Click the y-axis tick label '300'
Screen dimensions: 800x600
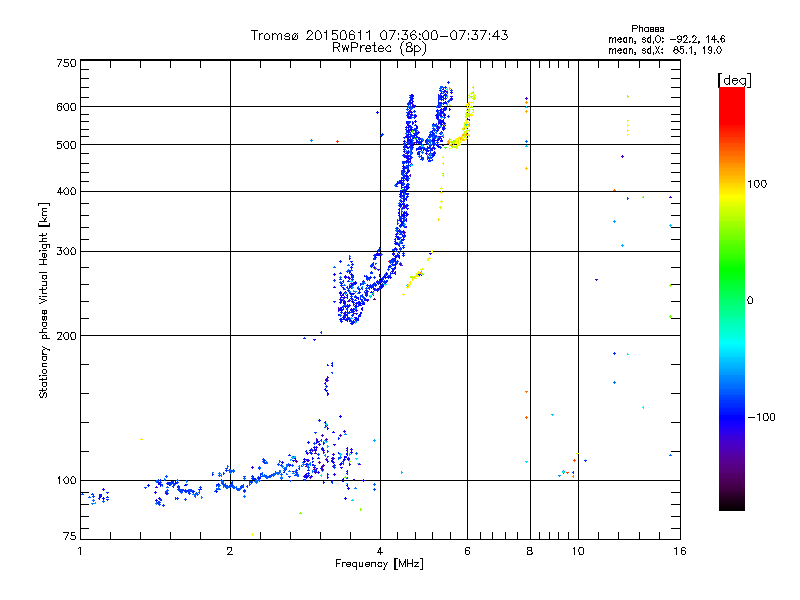point(66,252)
